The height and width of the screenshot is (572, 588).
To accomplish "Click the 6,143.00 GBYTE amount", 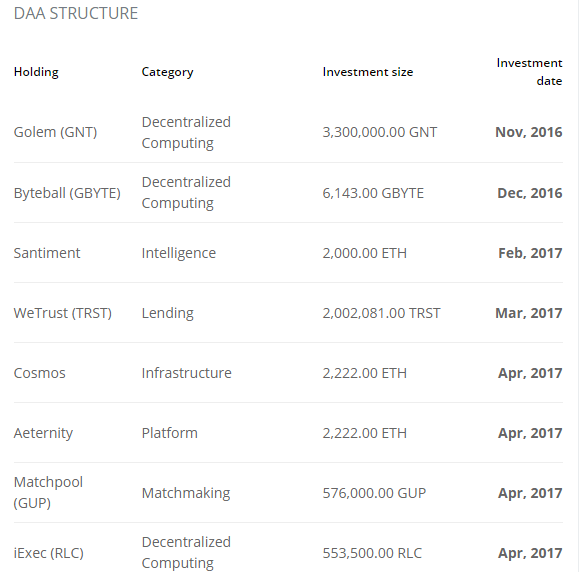I will 373,193.
